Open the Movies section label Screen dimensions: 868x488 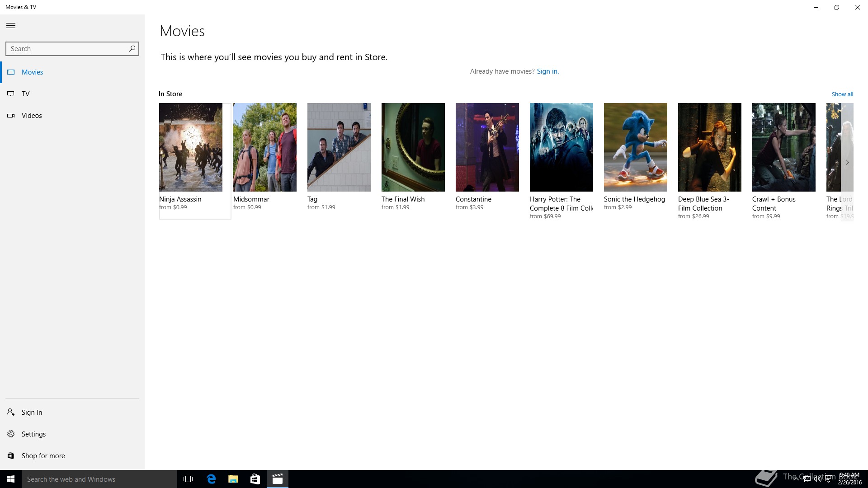click(x=33, y=72)
